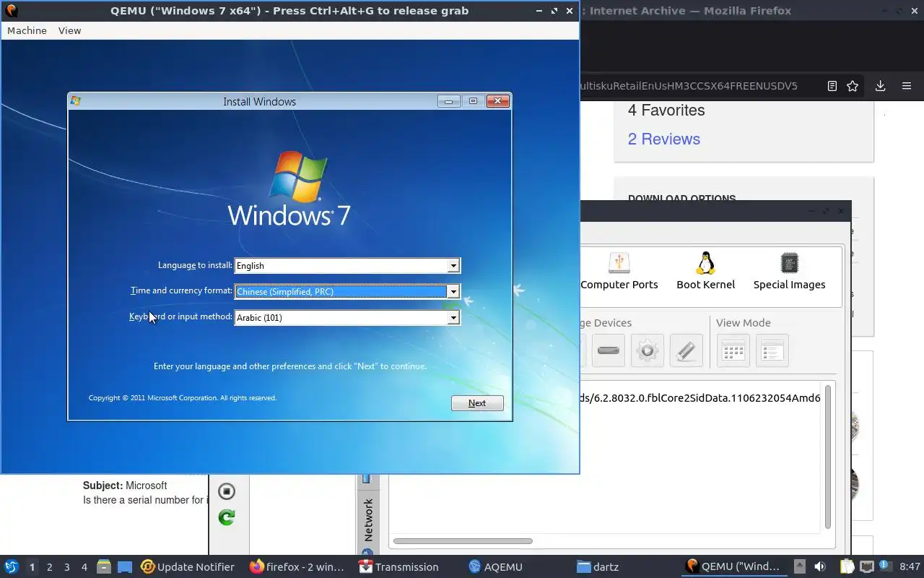924x578 pixels.
Task: Switch to workspace 4 in taskbar
Action: pyautogui.click(x=84, y=567)
